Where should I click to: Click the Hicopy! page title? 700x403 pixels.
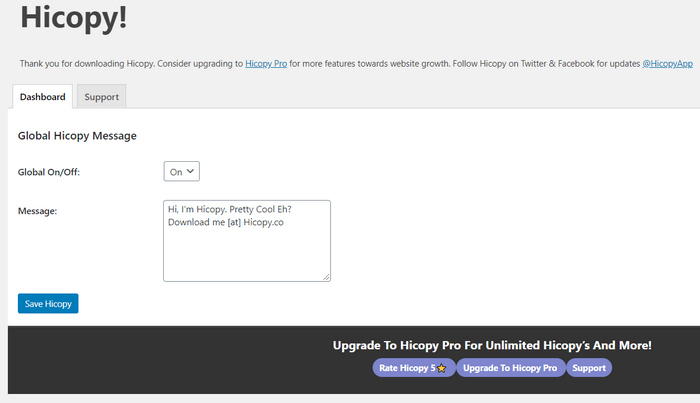pyautogui.click(x=74, y=18)
